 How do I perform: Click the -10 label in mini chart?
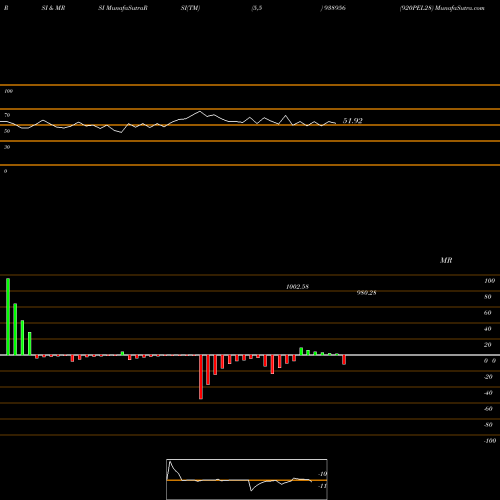click(x=323, y=474)
